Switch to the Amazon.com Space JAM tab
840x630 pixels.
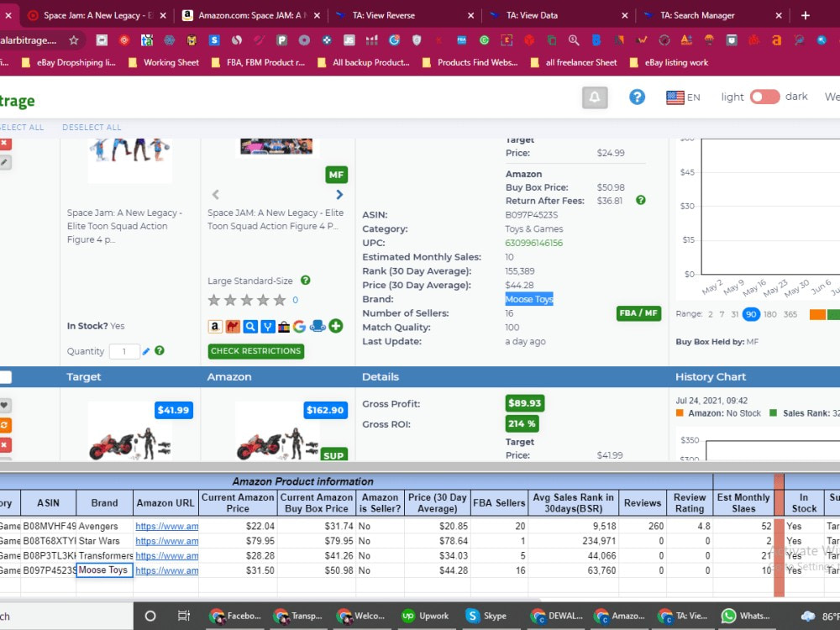tap(250, 15)
